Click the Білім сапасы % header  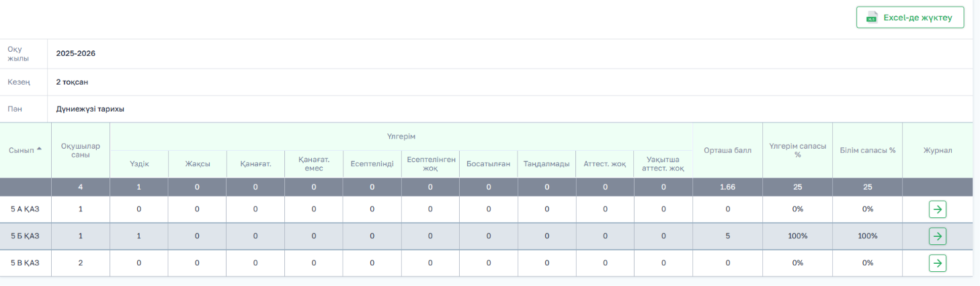[867, 150]
